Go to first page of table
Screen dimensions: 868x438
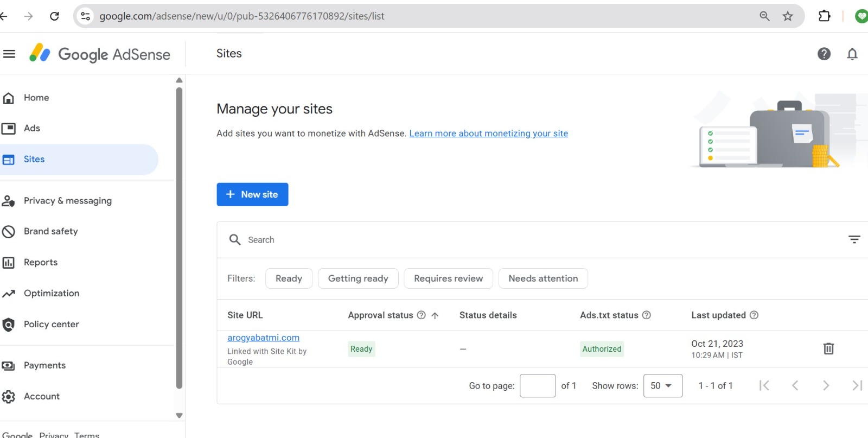764,385
